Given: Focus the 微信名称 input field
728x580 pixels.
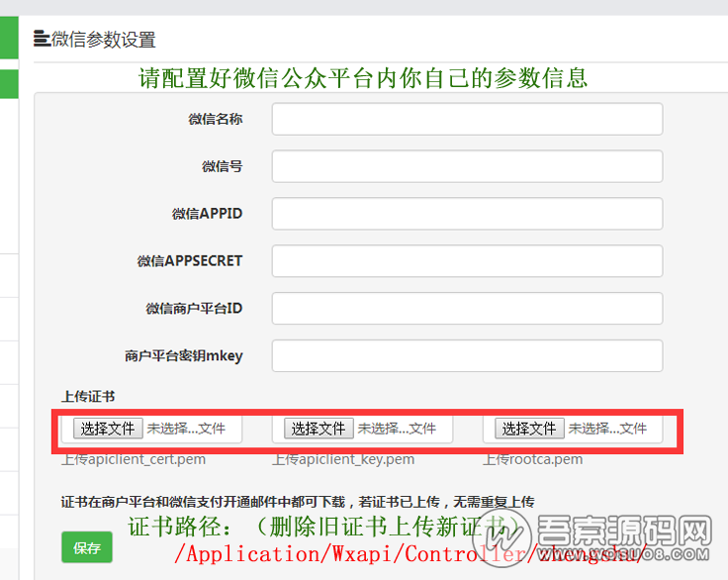Looking at the screenshot, I should (467, 119).
